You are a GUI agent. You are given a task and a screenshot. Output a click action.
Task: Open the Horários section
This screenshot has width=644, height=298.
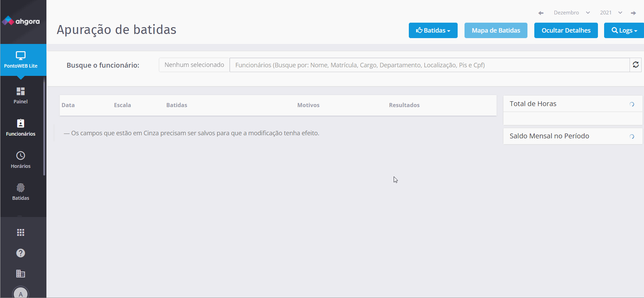click(21, 160)
